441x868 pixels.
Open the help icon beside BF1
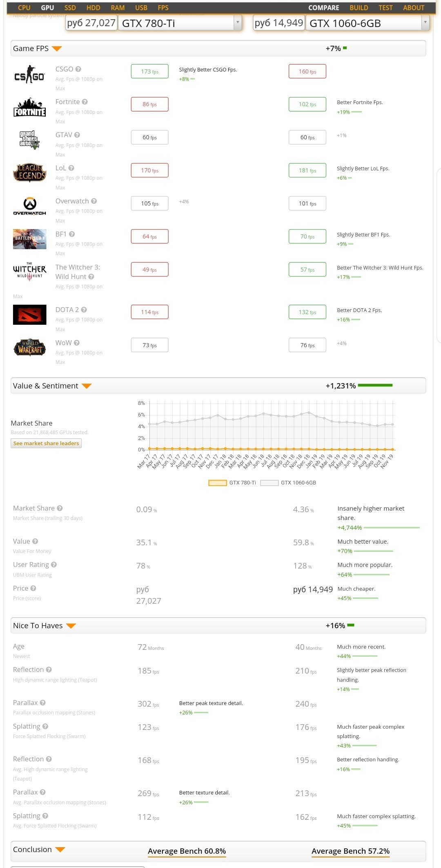[x=72, y=234]
